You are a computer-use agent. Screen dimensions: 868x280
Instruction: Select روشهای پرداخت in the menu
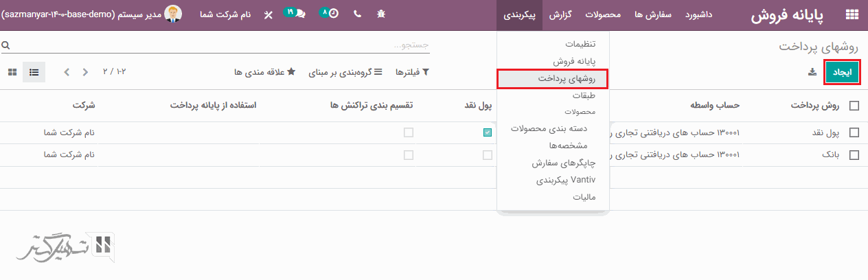[553, 79]
